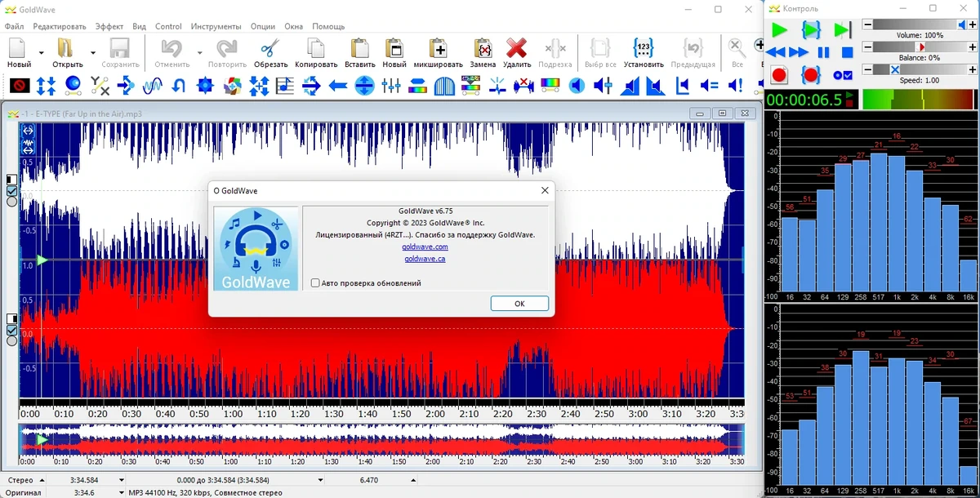Adjust the Balance slider track

coord(920,47)
